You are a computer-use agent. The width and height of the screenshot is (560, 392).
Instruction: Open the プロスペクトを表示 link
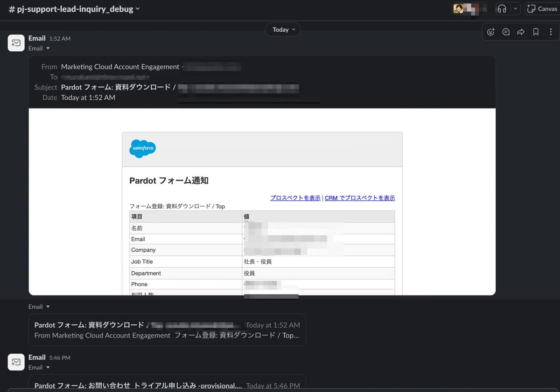(295, 198)
